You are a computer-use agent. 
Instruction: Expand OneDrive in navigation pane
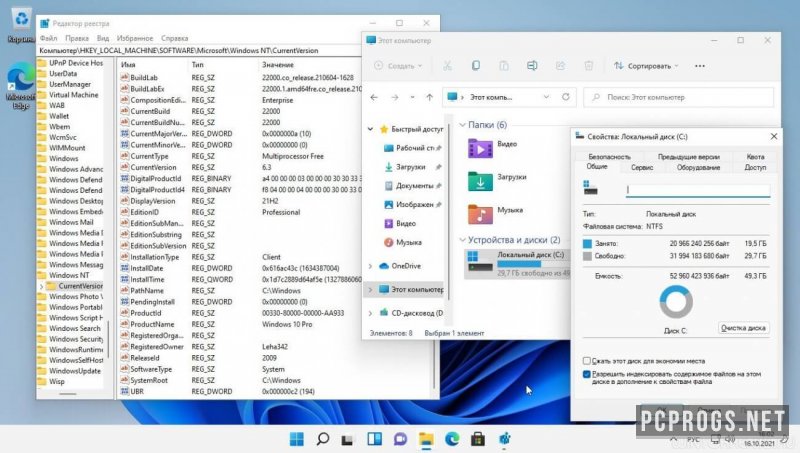coord(370,266)
